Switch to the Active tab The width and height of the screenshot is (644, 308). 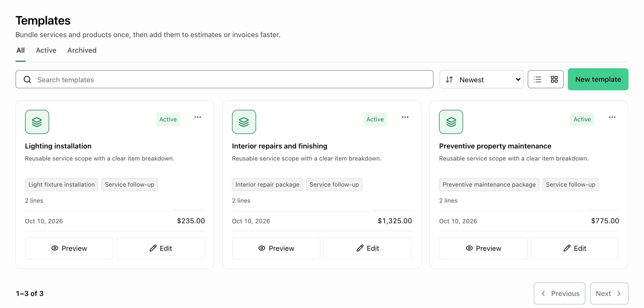coord(46,50)
